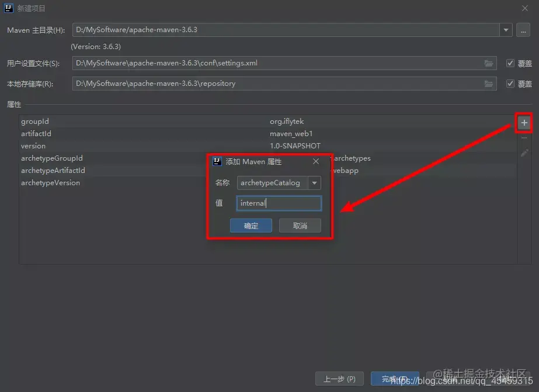Click the pencil edit property icon
The height and width of the screenshot is (392, 539).
click(524, 153)
